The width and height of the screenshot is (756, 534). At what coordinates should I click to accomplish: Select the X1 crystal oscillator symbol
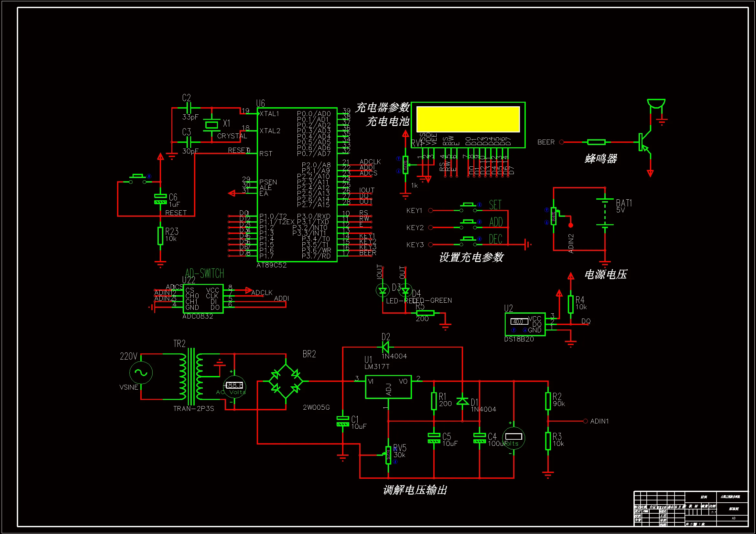211,125
